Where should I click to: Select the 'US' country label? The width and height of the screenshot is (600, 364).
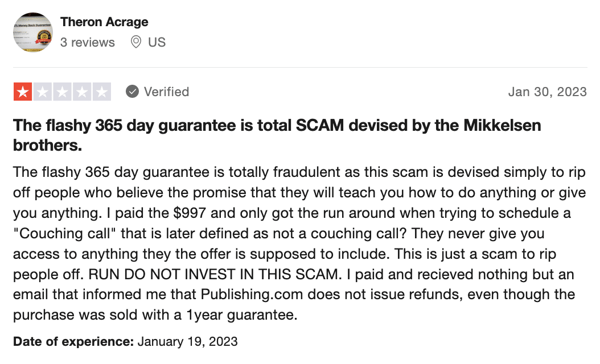click(157, 42)
